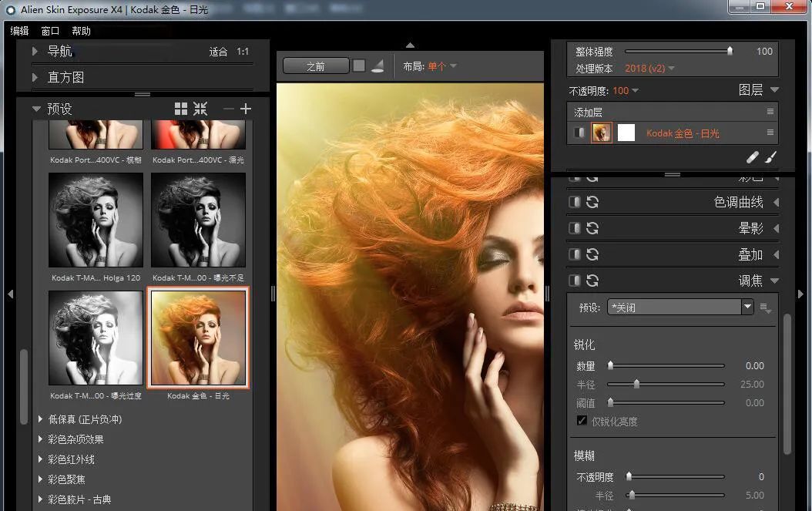Open the 不透明度 100 dropdown
Screen dimensions: 812x511
[x=626, y=91]
